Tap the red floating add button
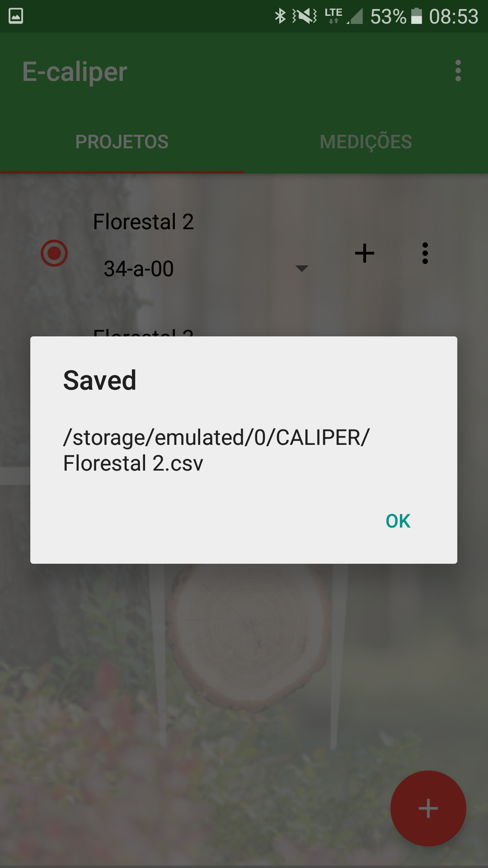Image resolution: width=488 pixels, height=868 pixels. click(428, 808)
